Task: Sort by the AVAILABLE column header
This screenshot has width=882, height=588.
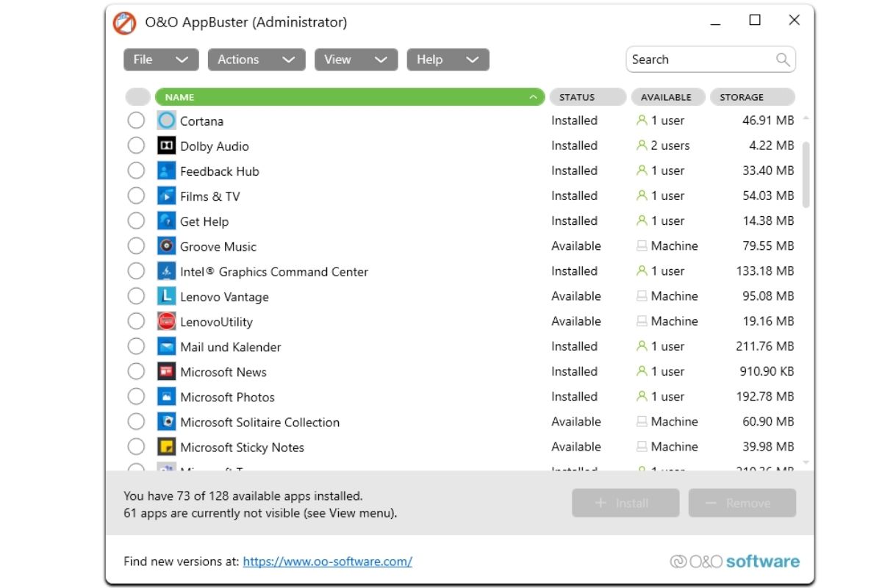Action: pos(668,97)
